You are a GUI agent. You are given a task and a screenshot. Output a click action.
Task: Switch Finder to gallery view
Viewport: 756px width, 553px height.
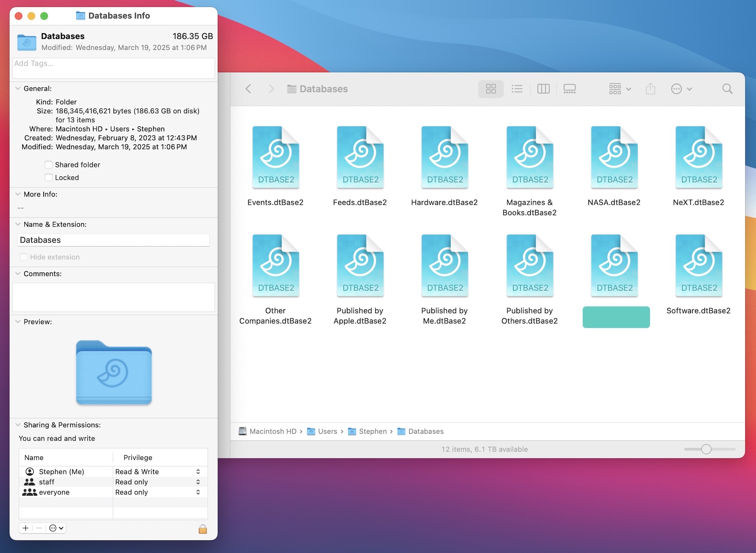coord(569,89)
